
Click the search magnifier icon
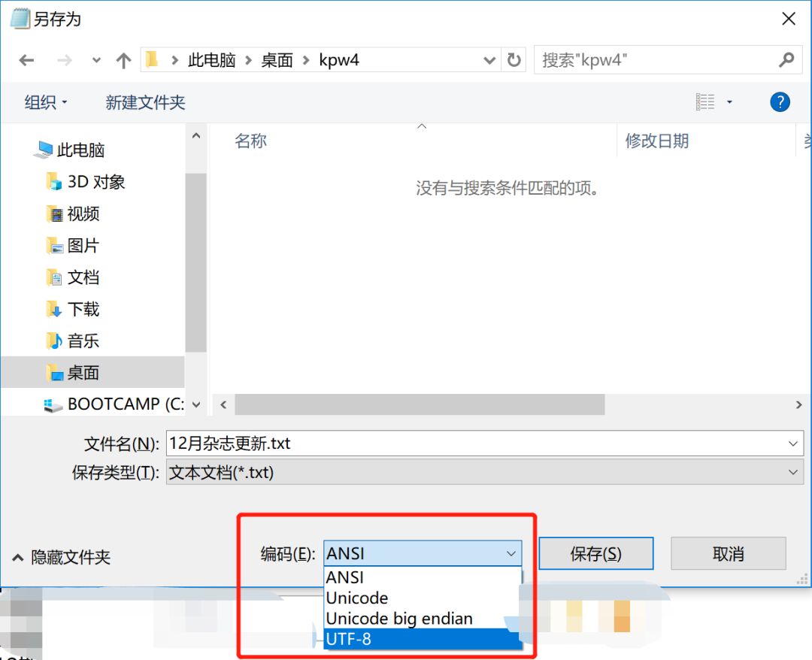pos(786,60)
